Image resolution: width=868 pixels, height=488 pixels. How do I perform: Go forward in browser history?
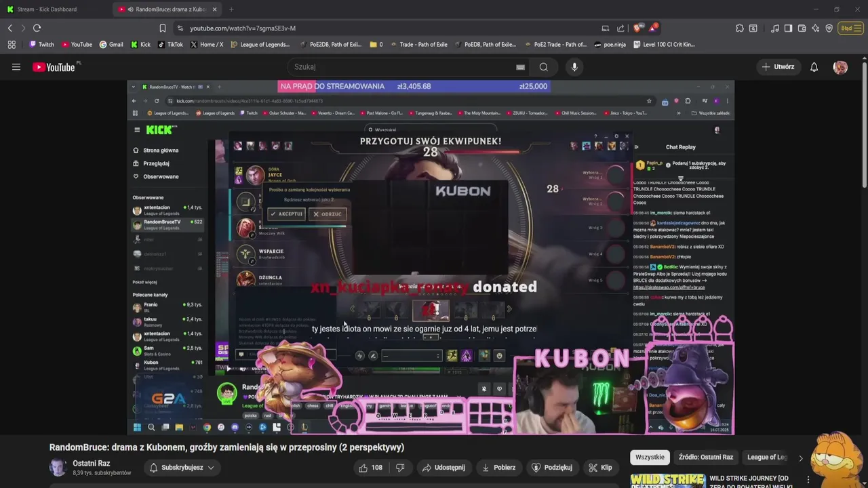coord(23,28)
